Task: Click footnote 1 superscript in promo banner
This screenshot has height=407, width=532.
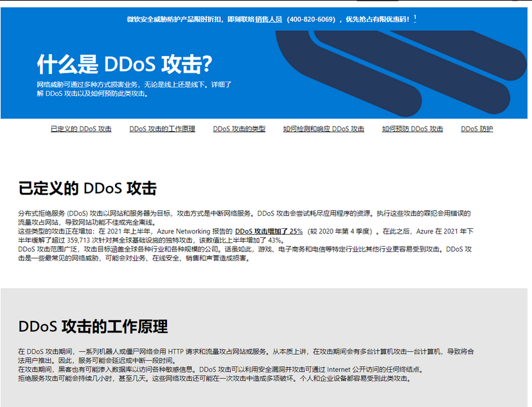Action: pos(415,18)
